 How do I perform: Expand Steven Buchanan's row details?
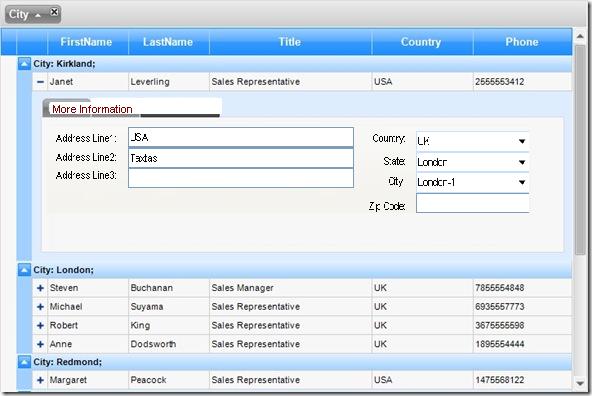[40, 288]
